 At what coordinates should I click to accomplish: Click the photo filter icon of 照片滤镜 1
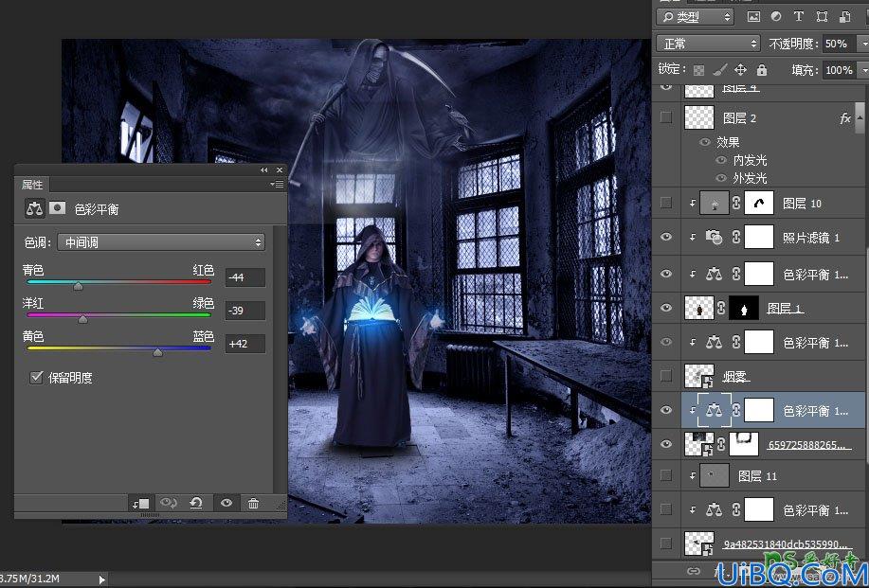(714, 238)
